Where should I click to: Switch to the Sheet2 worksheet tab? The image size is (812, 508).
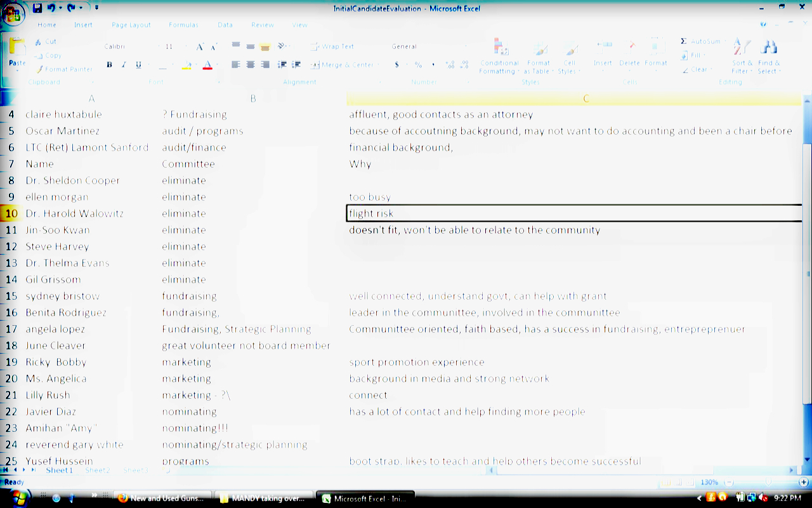[x=98, y=471]
